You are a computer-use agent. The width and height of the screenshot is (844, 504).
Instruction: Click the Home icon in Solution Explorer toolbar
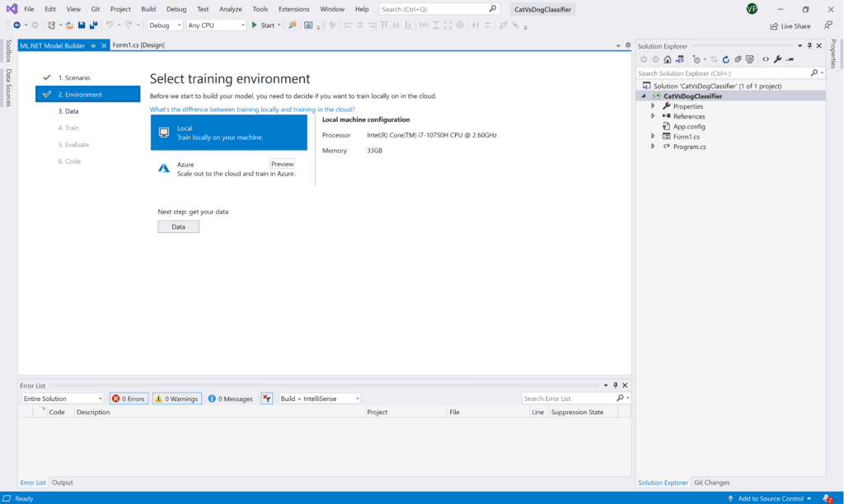coord(668,58)
